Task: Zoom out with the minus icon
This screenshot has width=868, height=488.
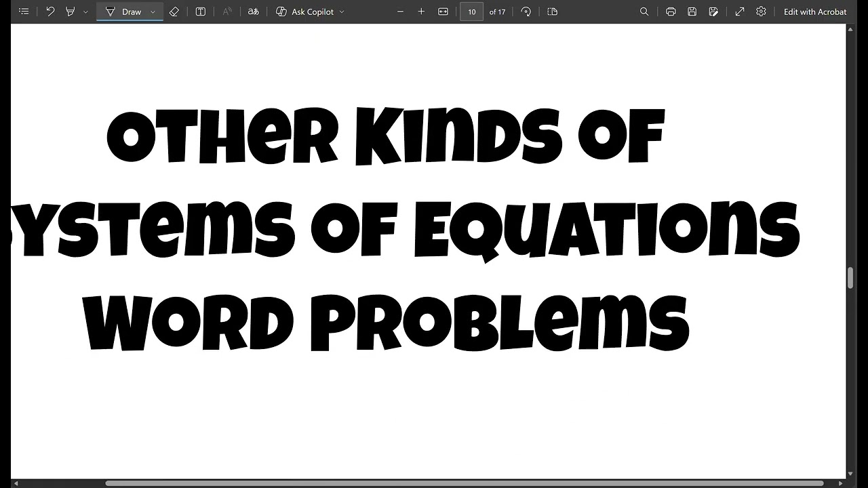Action: pos(400,12)
